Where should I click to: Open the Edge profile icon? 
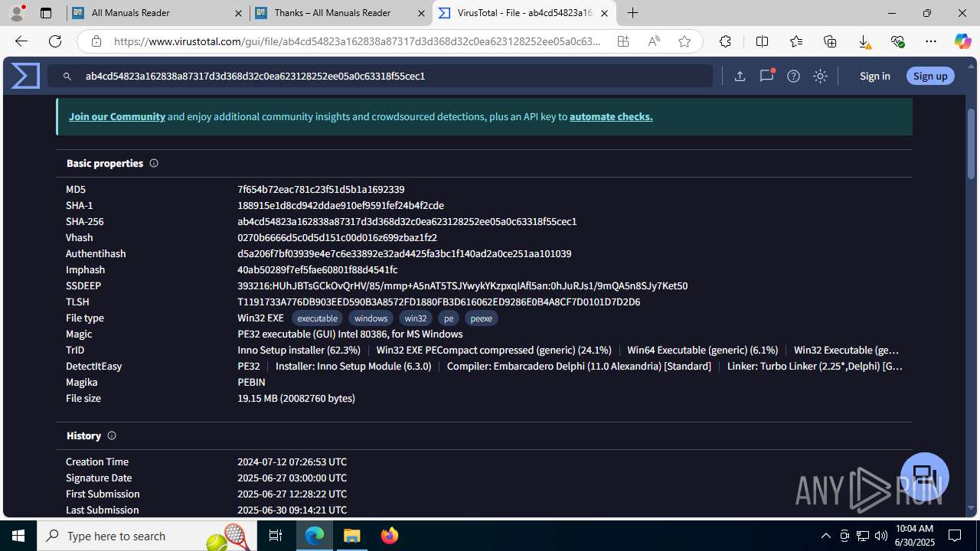(x=17, y=13)
